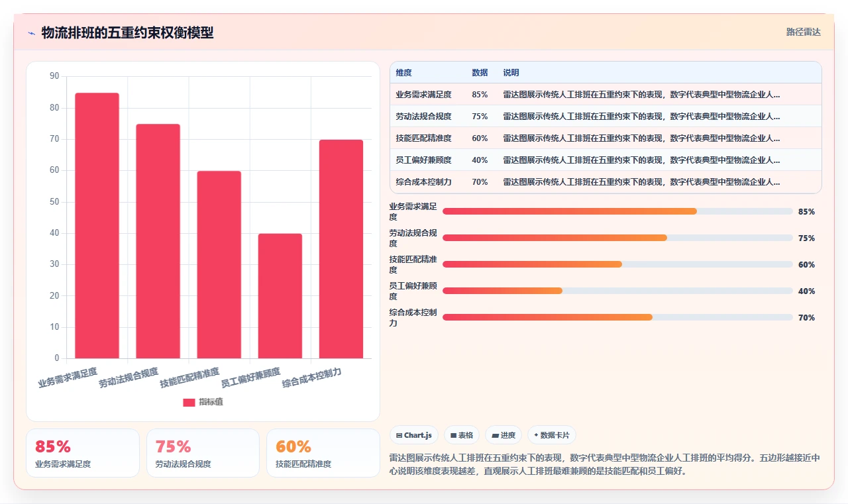848x504 pixels.
Task: Click the 85% cell in the table
Action: coord(480,94)
